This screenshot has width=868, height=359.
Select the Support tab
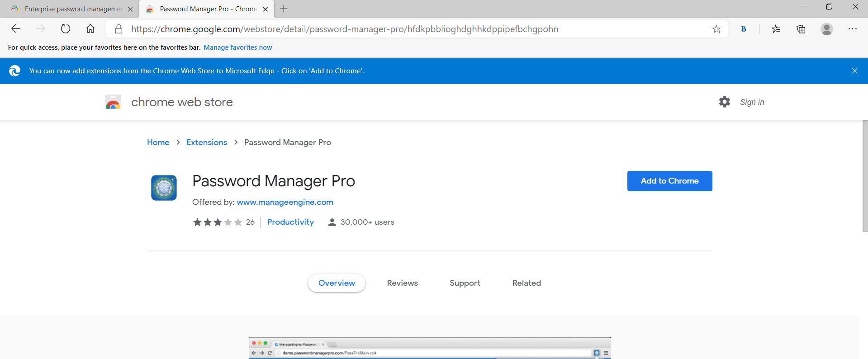[465, 283]
